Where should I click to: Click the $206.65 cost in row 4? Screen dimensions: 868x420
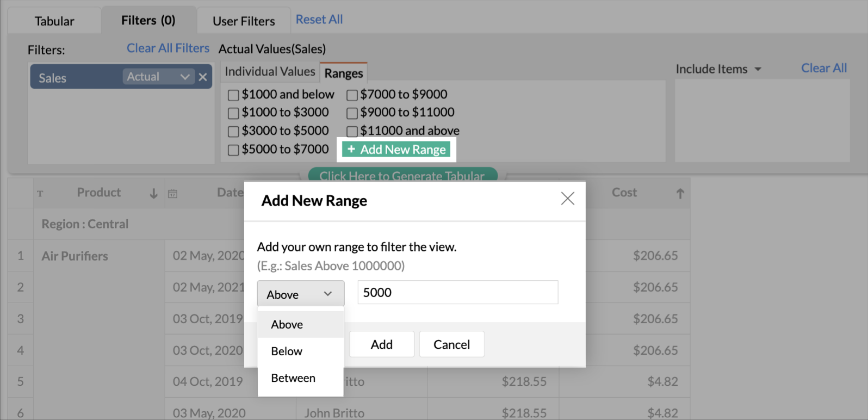tap(655, 350)
